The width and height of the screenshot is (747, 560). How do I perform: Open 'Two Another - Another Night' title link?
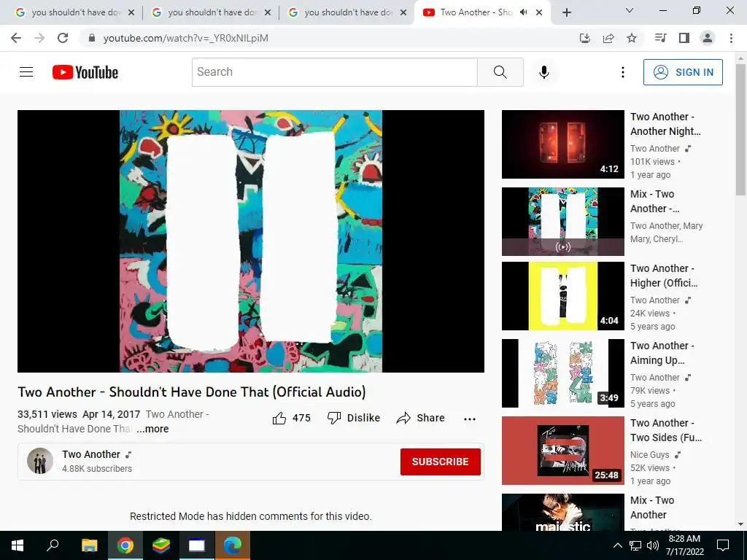(x=665, y=124)
